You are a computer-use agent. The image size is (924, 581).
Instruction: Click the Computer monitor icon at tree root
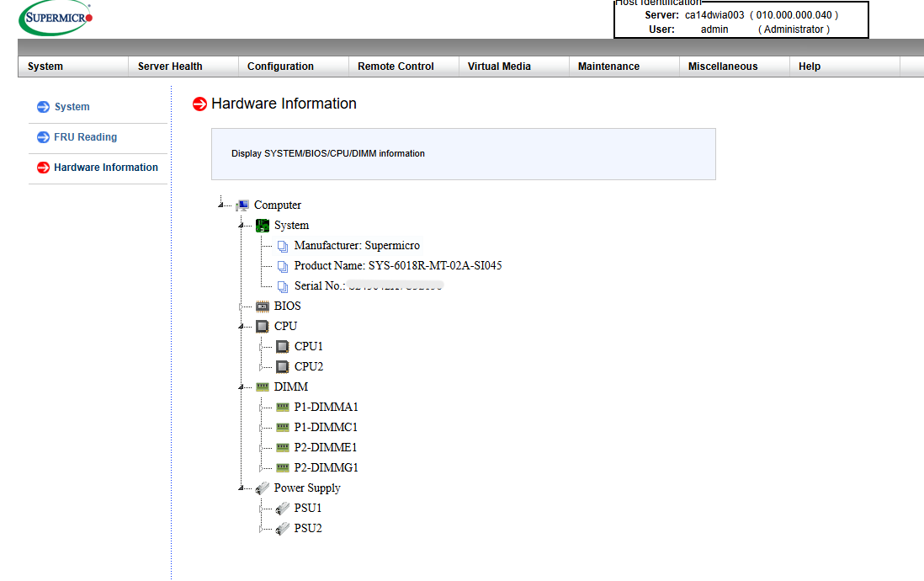click(x=242, y=205)
